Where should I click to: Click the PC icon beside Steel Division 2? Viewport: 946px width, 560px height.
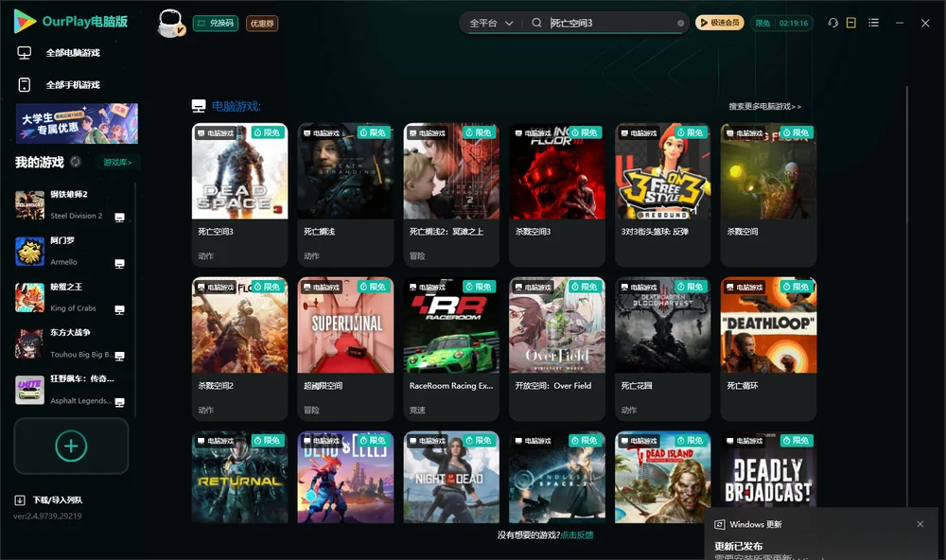119,218
